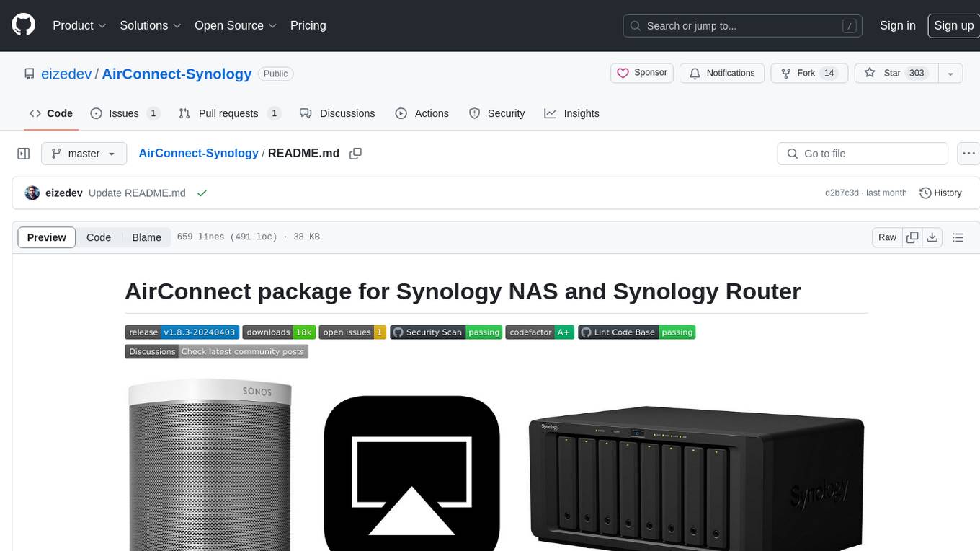Open commit d2b7c3d

pos(842,193)
